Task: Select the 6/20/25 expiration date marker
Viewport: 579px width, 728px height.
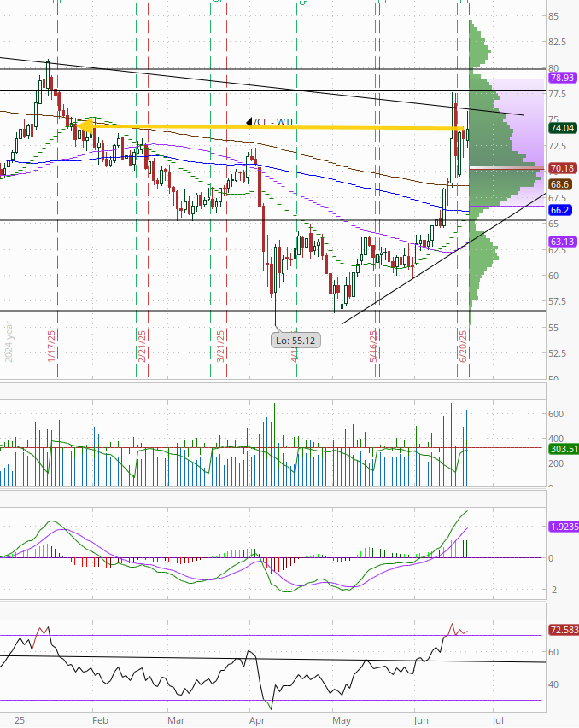Action: pyautogui.click(x=463, y=346)
